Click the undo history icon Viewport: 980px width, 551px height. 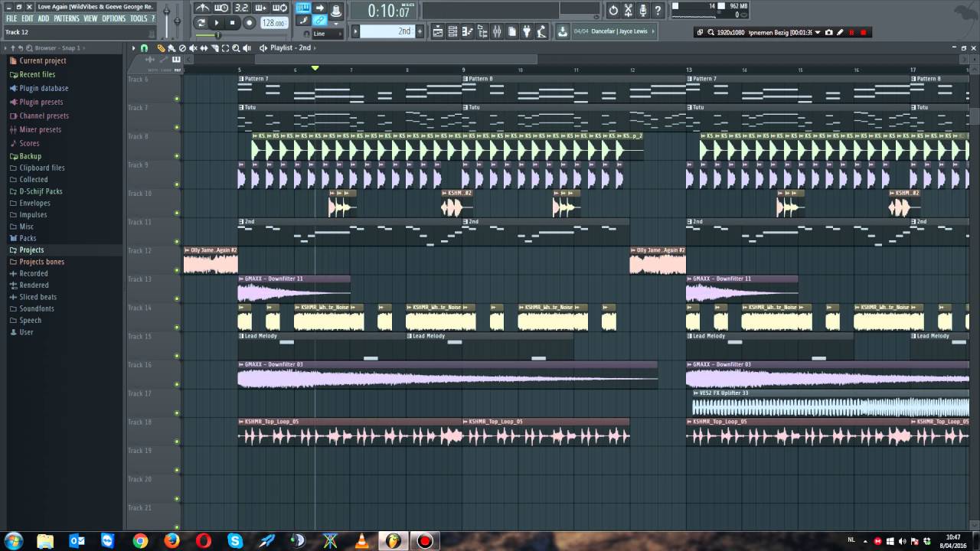point(613,10)
